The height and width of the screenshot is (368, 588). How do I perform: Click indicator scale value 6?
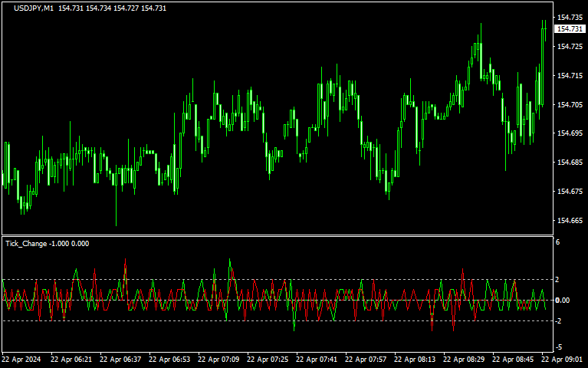(558, 242)
